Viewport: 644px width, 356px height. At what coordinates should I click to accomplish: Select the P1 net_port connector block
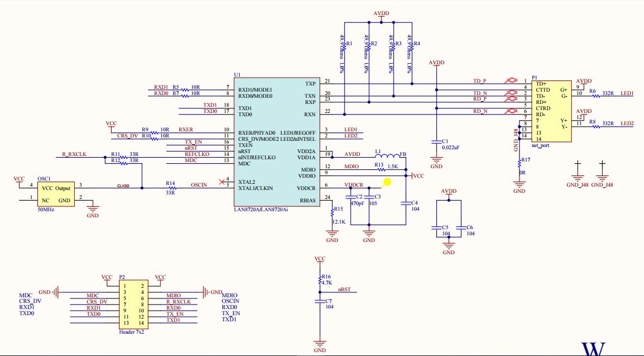pyautogui.click(x=552, y=111)
